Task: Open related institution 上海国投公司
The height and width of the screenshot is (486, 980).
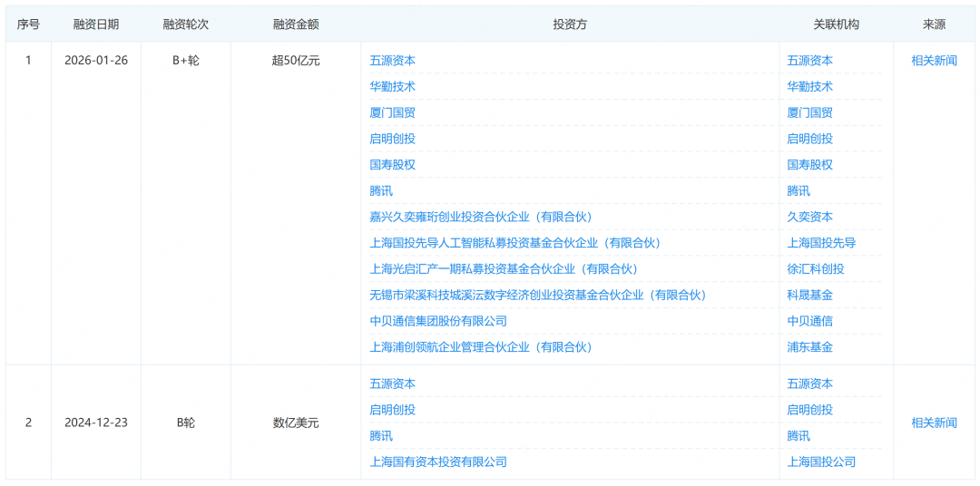Action: (821, 462)
